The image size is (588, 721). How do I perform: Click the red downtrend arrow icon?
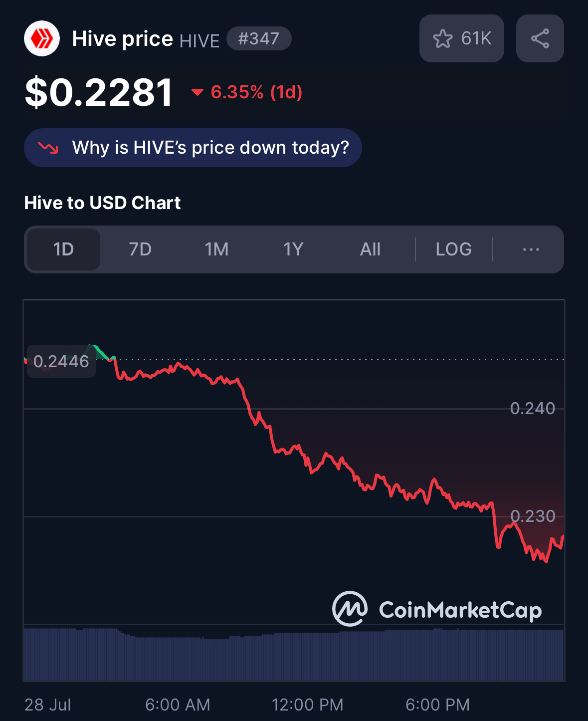pos(48,148)
